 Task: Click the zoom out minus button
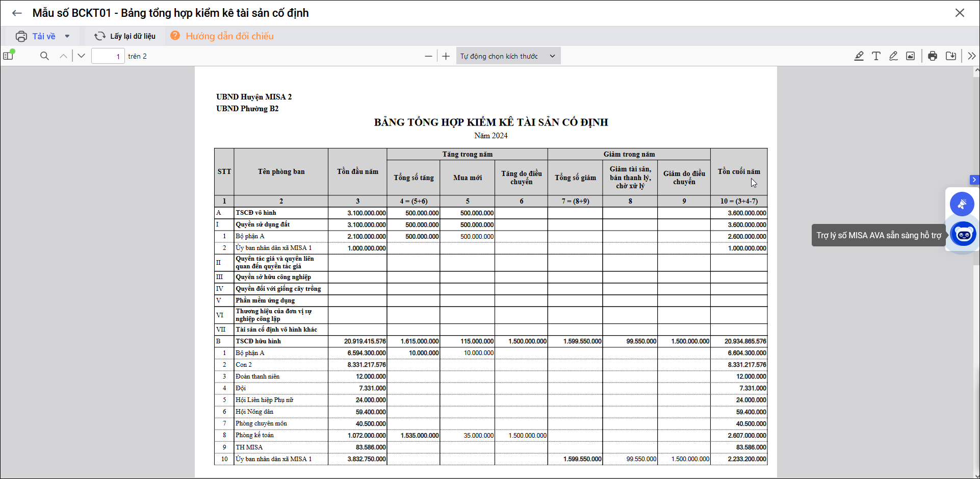pos(428,56)
